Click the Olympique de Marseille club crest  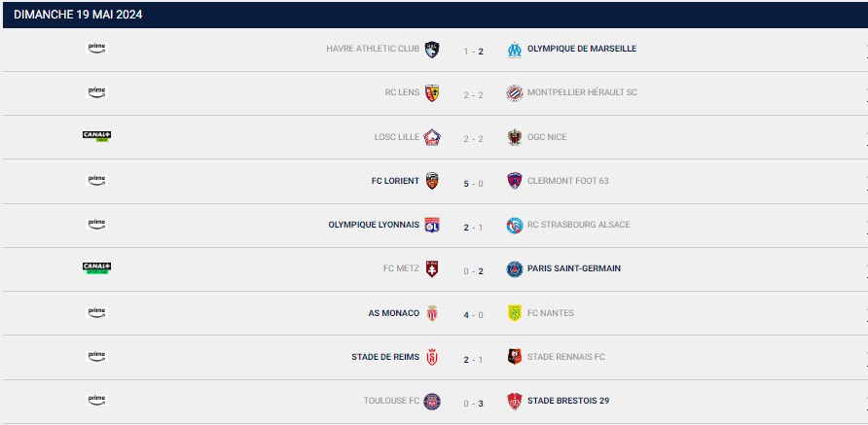tap(514, 50)
